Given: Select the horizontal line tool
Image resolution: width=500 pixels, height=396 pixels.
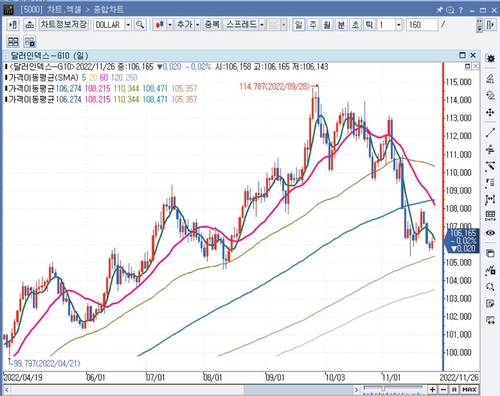Looking at the screenshot, I should 490,149.
